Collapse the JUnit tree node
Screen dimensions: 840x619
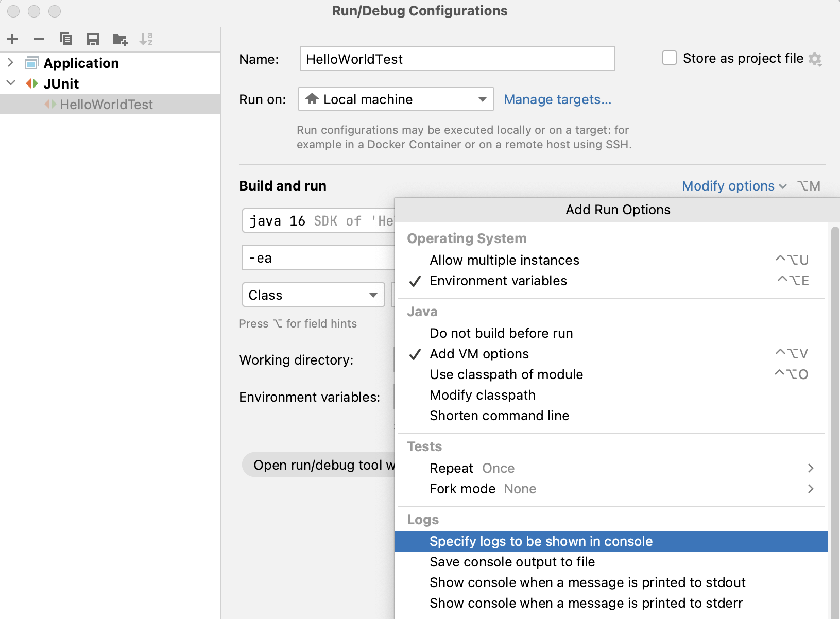click(x=10, y=83)
